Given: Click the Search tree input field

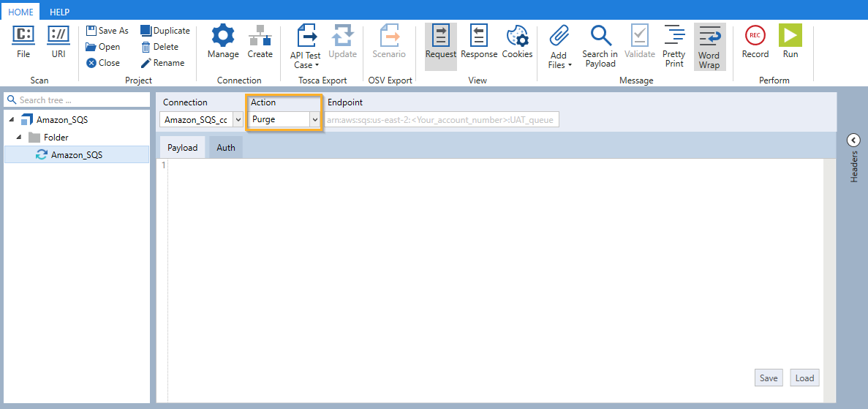Looking at the screenshot, I should (x=80, y=100).
